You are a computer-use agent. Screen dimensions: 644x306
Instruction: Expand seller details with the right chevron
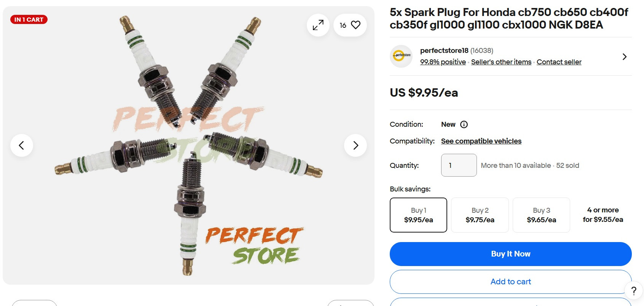click(625, 56)
